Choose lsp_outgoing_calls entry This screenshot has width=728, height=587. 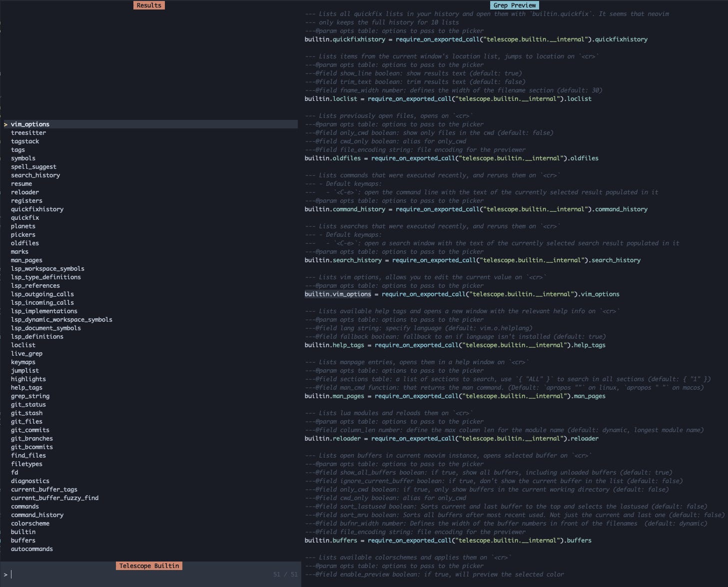coord(42,294)
